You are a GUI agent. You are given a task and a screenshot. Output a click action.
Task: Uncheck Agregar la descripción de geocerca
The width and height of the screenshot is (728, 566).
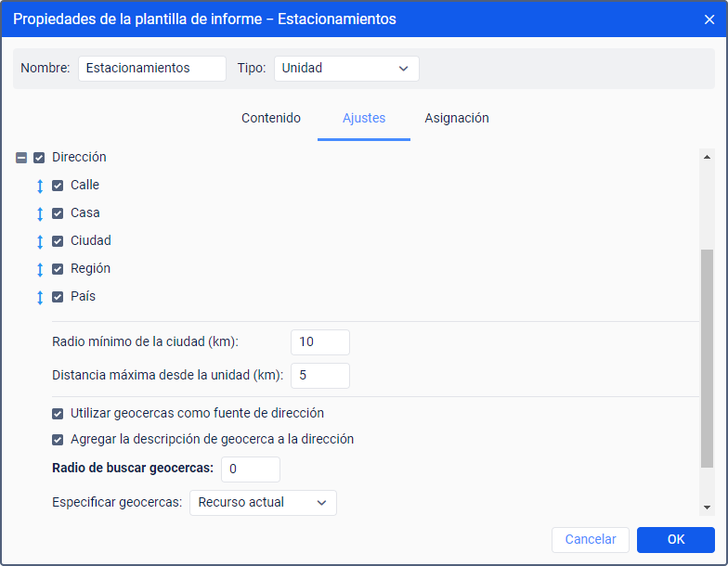coord(58,440)
